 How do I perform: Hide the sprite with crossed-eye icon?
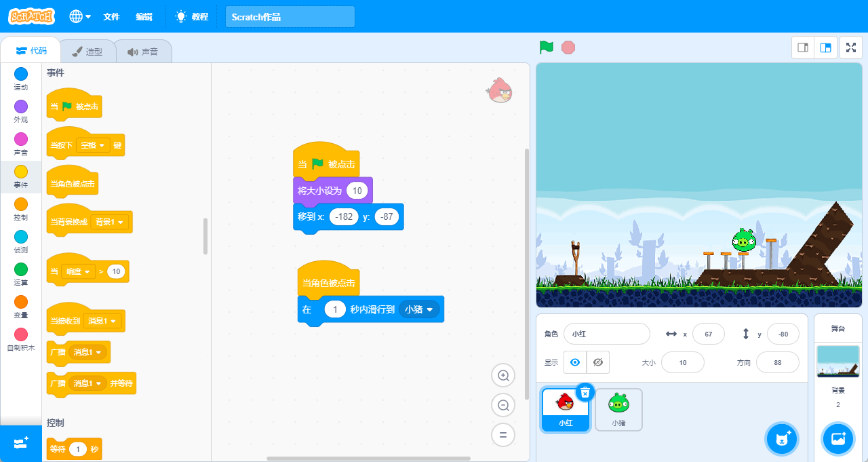pos(597,362)
